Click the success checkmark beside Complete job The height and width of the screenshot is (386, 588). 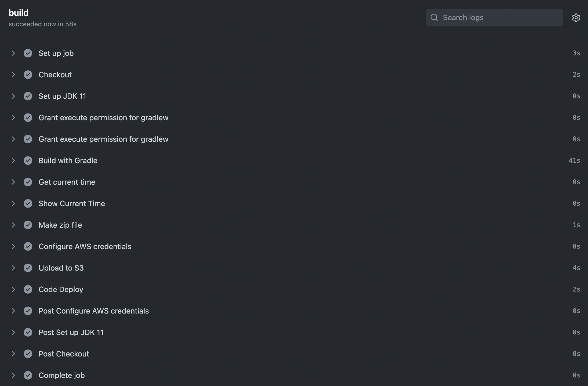[28, 375]
